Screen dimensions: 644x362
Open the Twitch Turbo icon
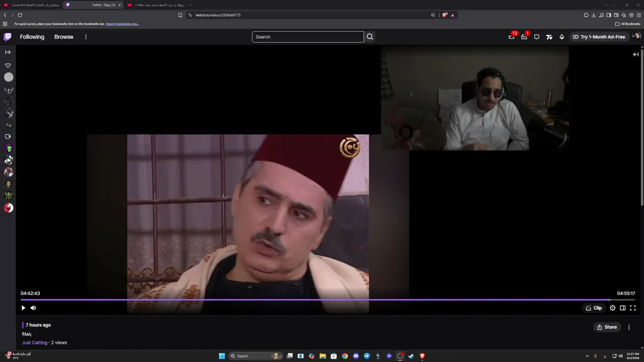pyautogui.click(x=549, y=37)
